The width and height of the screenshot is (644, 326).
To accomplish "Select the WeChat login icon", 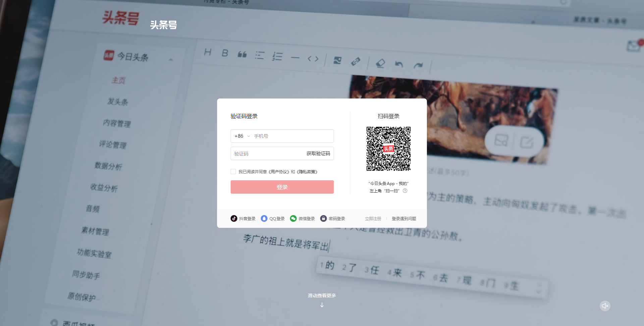I will (293, 218).
